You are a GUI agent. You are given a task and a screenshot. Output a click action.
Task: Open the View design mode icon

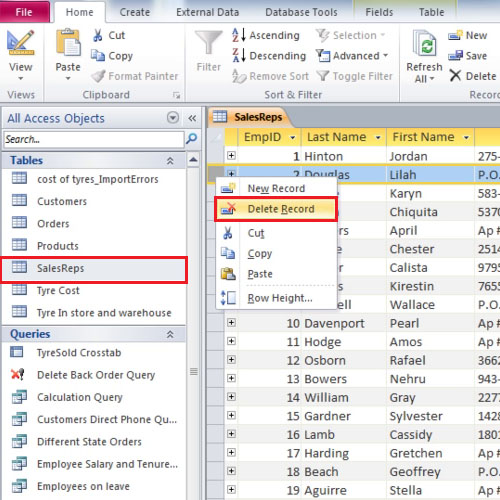(x=21, y=43)
